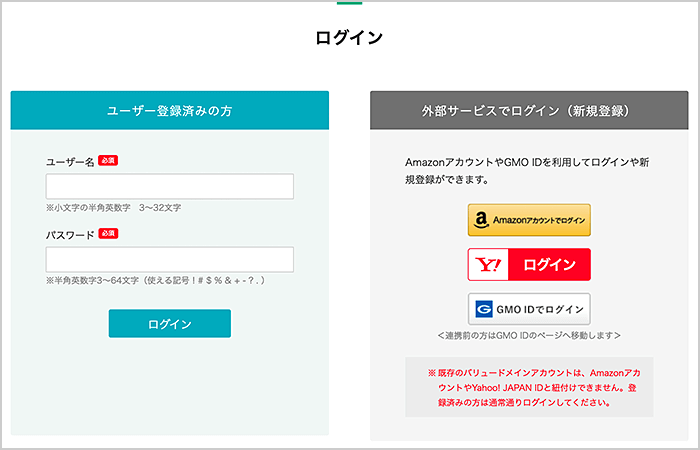Image resolution: width=700 pixels, height=450 pixels.
Task: Click the ログイン page title heading
Action: [349, 39]
